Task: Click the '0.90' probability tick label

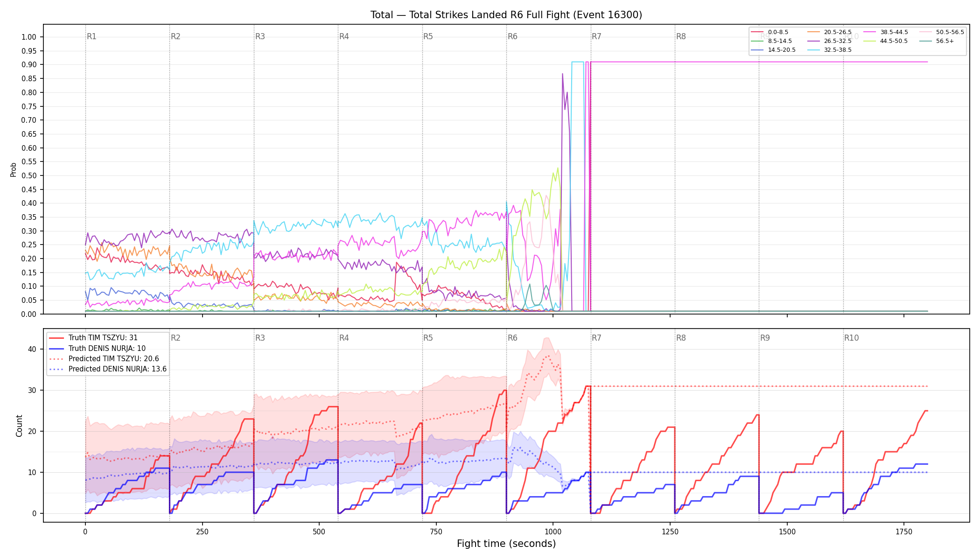Action: point(29,65)
